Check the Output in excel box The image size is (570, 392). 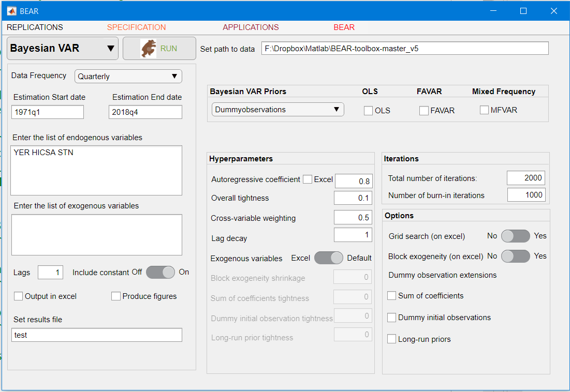tap(18, 296)
